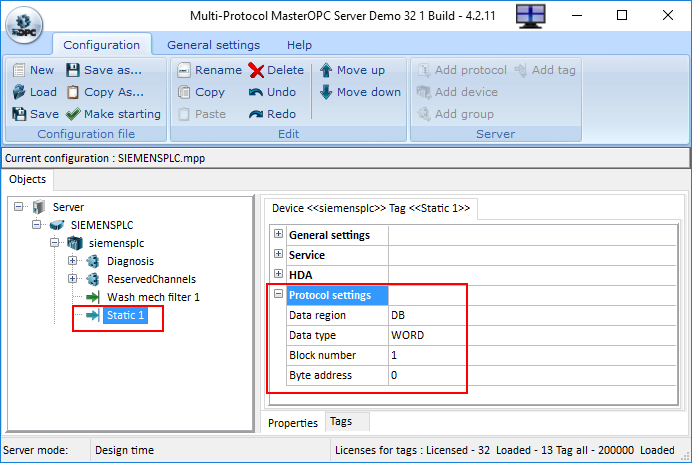
Task: Click the Add device icon
Action: [x=424, y=92]
